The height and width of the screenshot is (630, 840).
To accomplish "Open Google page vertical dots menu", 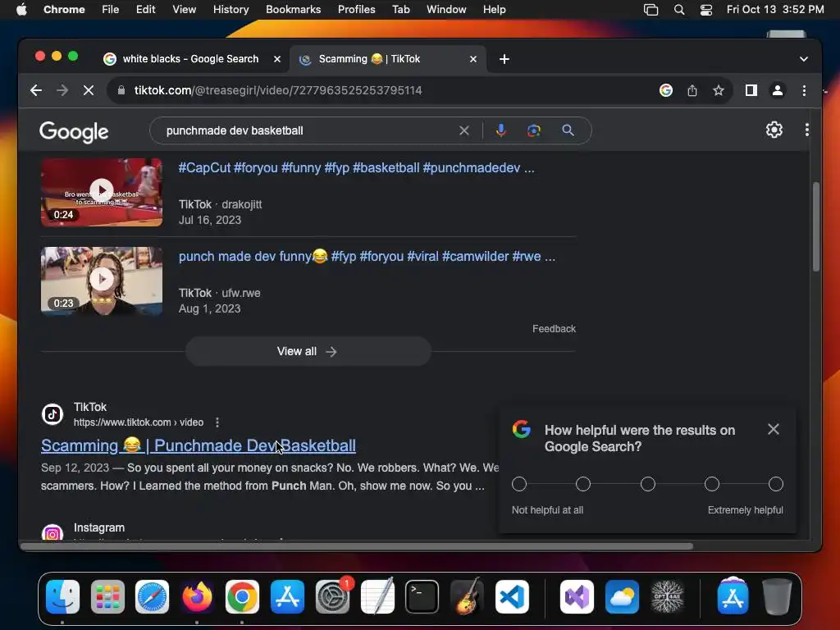I will (807, 130).
